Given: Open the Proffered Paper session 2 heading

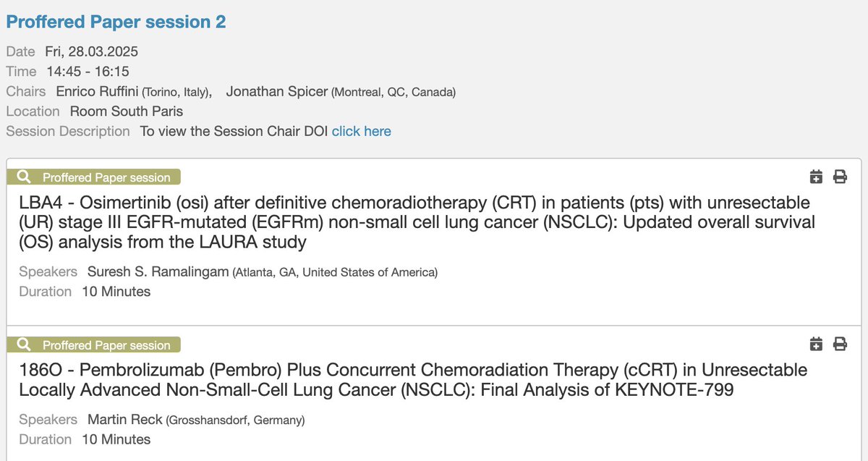Looking at the screenshot, I should pos(116,22).
